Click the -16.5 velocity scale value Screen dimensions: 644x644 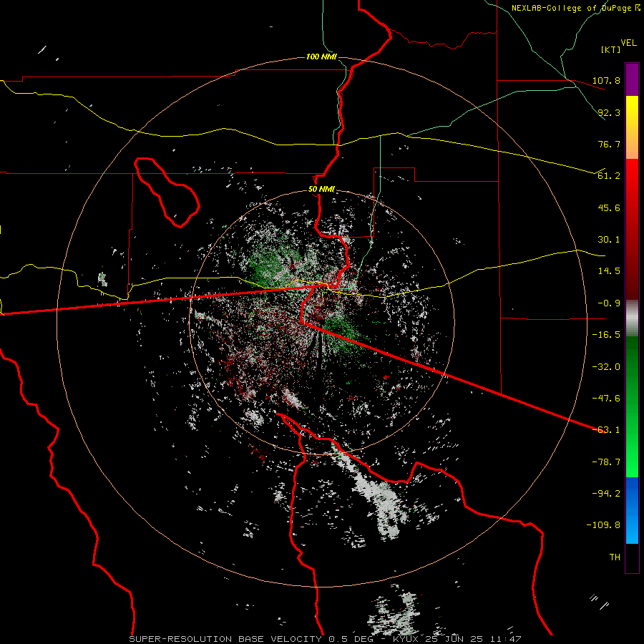(x=606, y=335)
